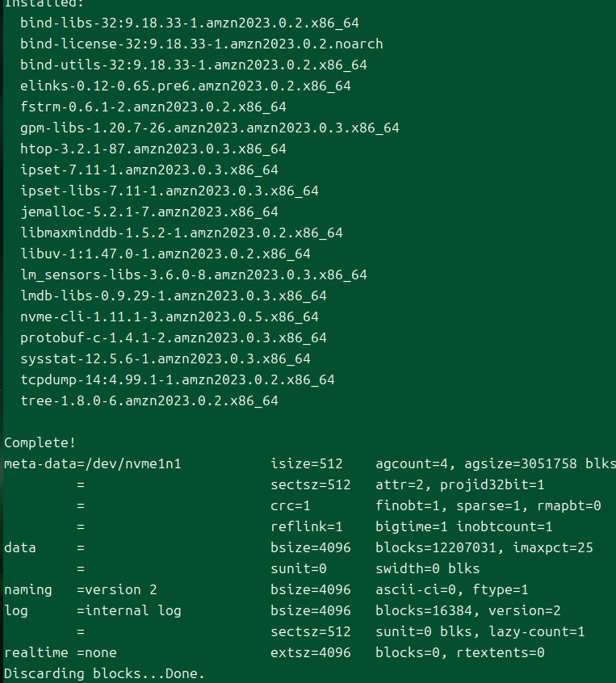The image size is (616, 683).
Task: Click the lm_sensors-libs package line
Action: (194, 274)
